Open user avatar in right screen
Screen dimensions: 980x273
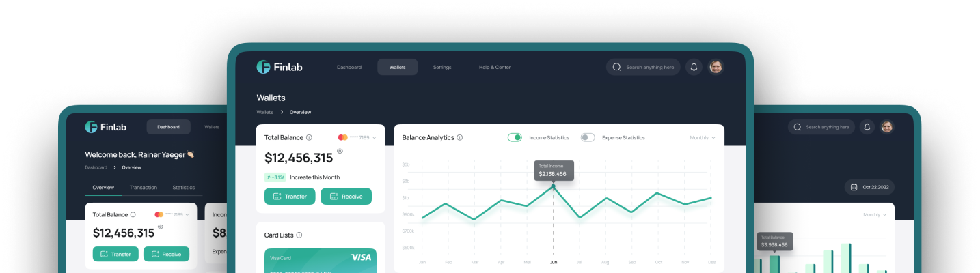[x=886, y=127]
